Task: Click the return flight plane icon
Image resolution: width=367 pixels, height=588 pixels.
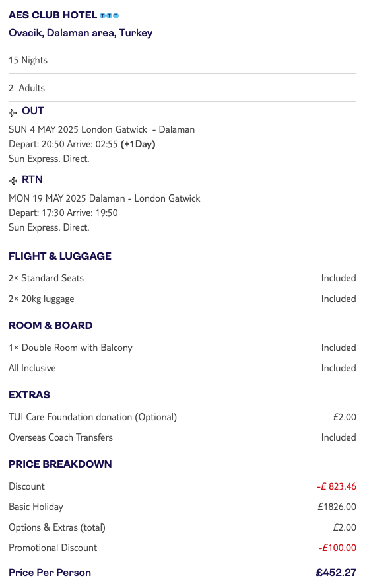Action: point(13,181)
